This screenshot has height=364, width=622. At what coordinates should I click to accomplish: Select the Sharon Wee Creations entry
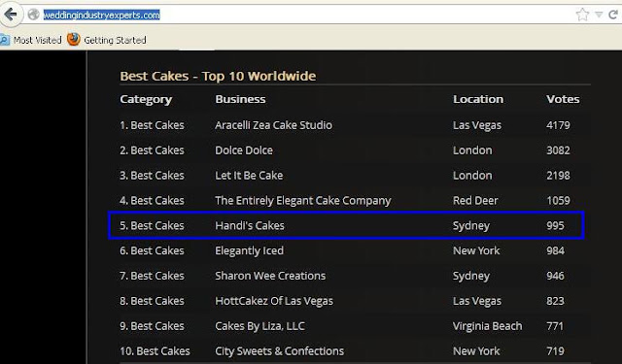pos(270,276)
